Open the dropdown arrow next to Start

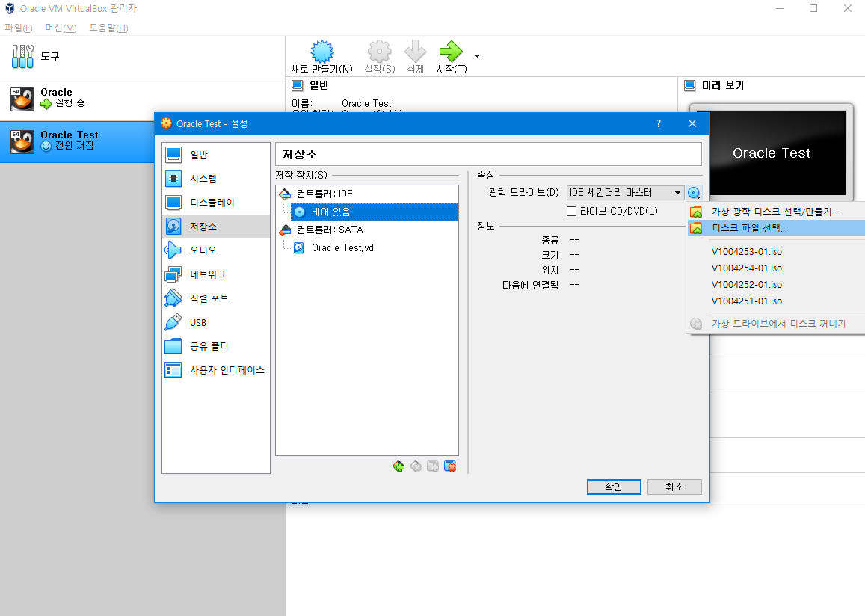click(477, 56)
